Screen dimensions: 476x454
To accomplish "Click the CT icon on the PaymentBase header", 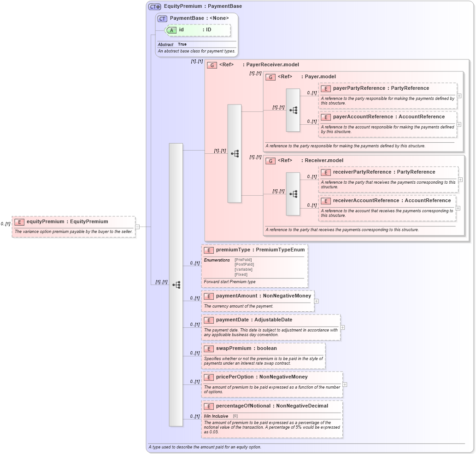I will point(161,18).
